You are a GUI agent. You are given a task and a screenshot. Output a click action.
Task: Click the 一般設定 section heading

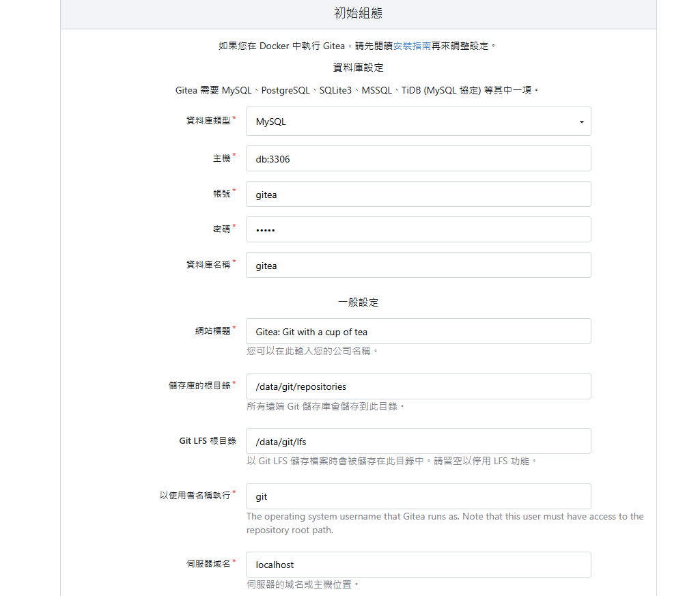pos(358,302)
